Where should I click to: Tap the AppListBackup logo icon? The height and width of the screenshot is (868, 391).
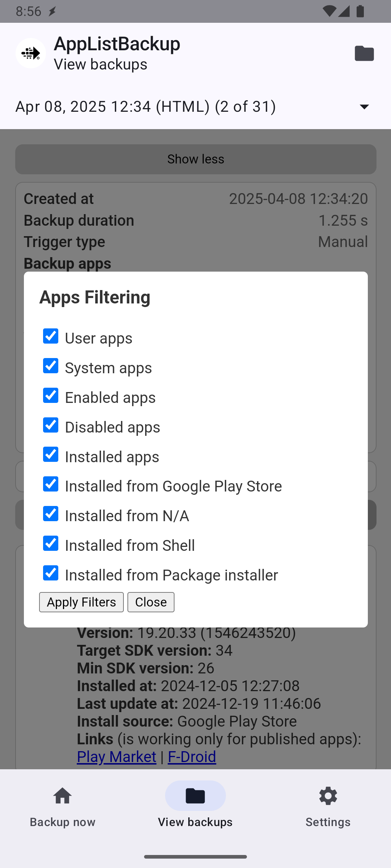click(x=31, y=53)
